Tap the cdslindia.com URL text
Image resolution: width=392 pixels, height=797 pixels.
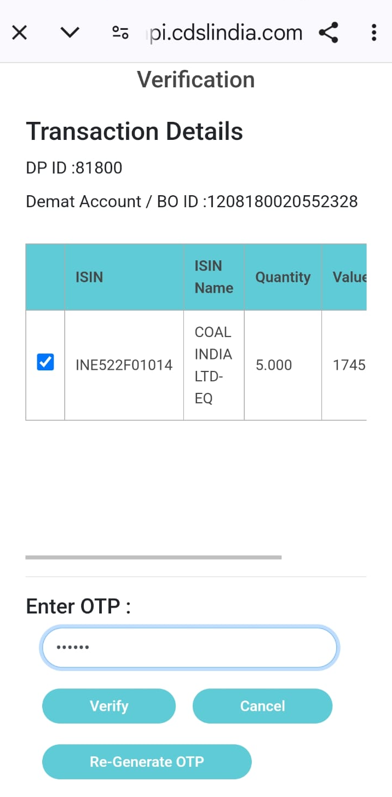coord(226,33)
